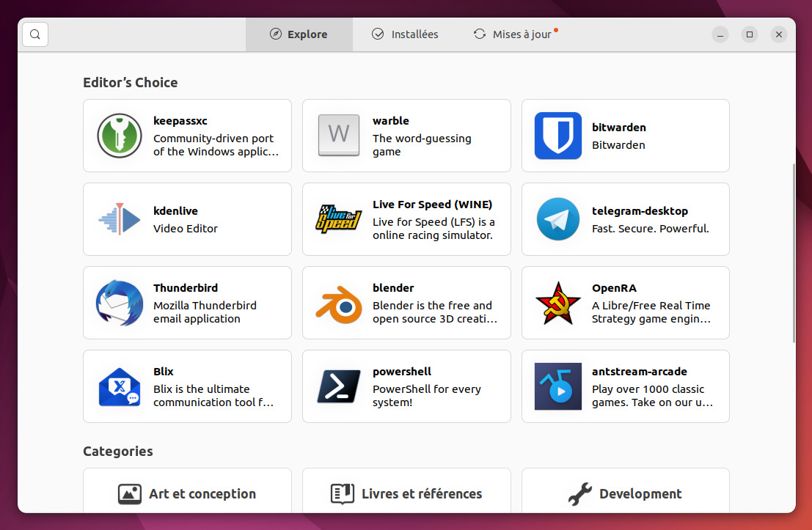Click the Blix envelope icon
This screenshot has height=530, width=812.
[120, 386]
